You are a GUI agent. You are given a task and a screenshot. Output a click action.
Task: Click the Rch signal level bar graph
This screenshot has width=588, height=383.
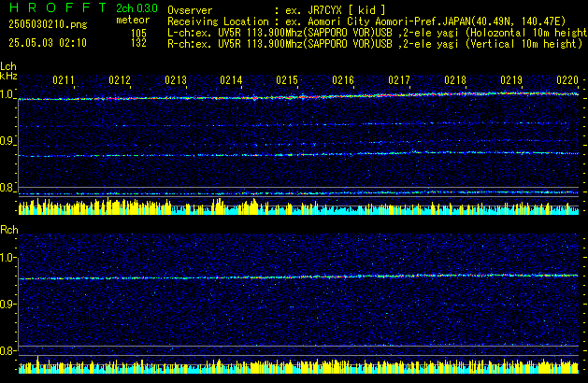[x=298, y=365]
